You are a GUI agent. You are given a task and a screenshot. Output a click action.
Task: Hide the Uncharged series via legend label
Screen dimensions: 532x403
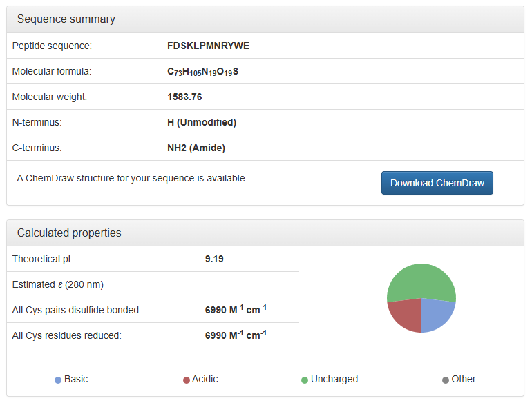334,380
